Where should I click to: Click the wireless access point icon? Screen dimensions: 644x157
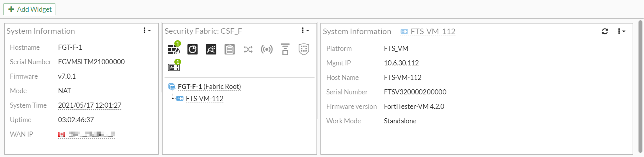point(267,49)
